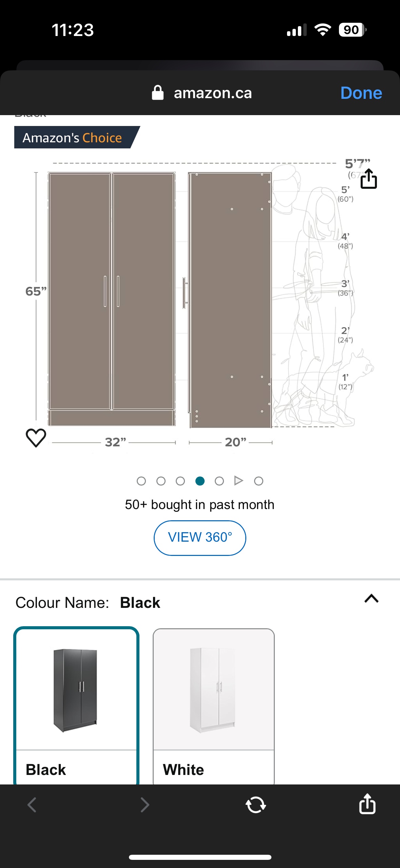The width and height of the screenshot is (400, 868).
Task: Tap the lock icon in the address bar
Action: 158,93
